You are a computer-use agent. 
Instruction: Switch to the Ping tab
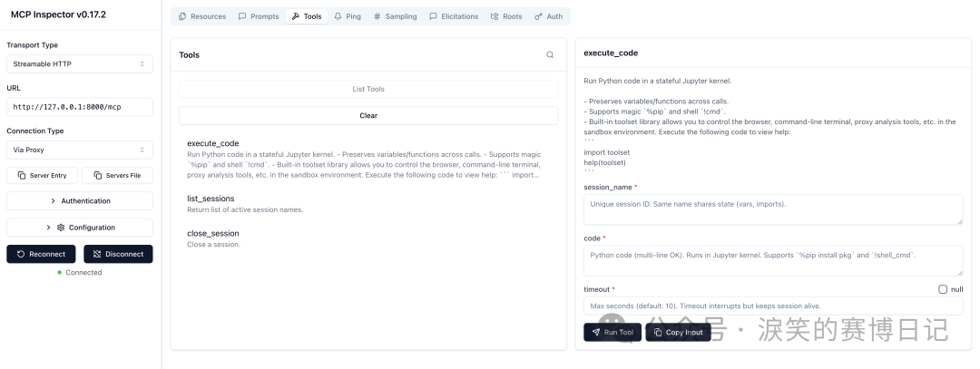pos(348,17)
